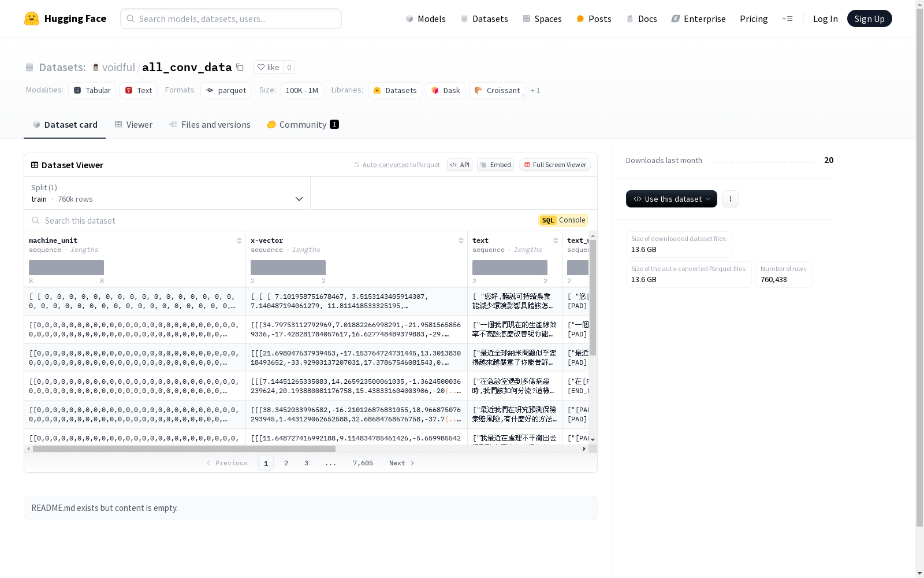Screen dimensions: 924x578
Task: Click the x-vector cell starting 7.101958751678467
Action: point(357,301)
